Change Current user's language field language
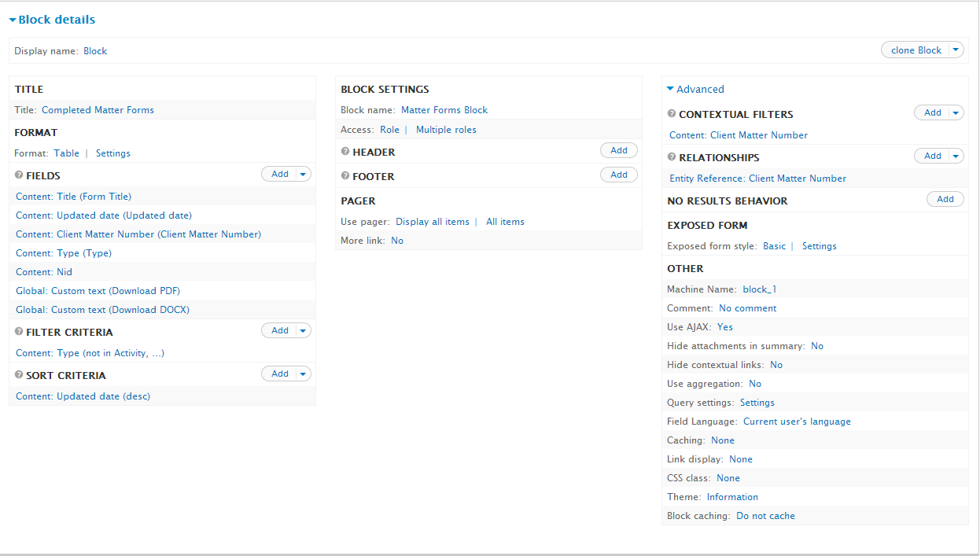This screenshot has height=556, width=980. pos(797,422)
